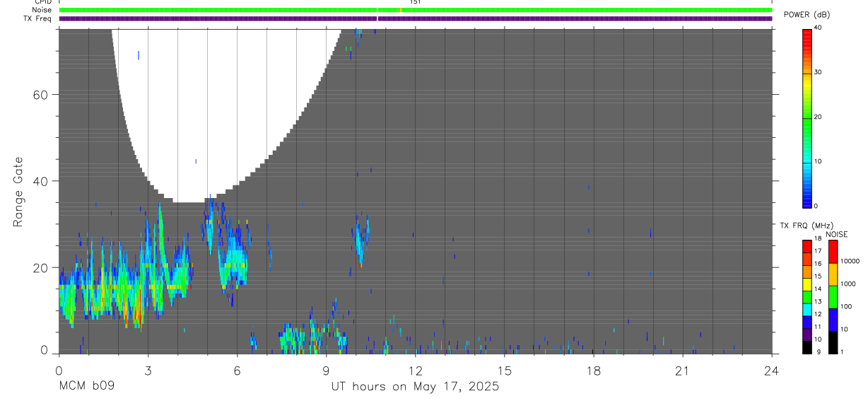Screen dimensions: 868x401
Task: Click the Noise row label at top left
Action: (42, 10)
